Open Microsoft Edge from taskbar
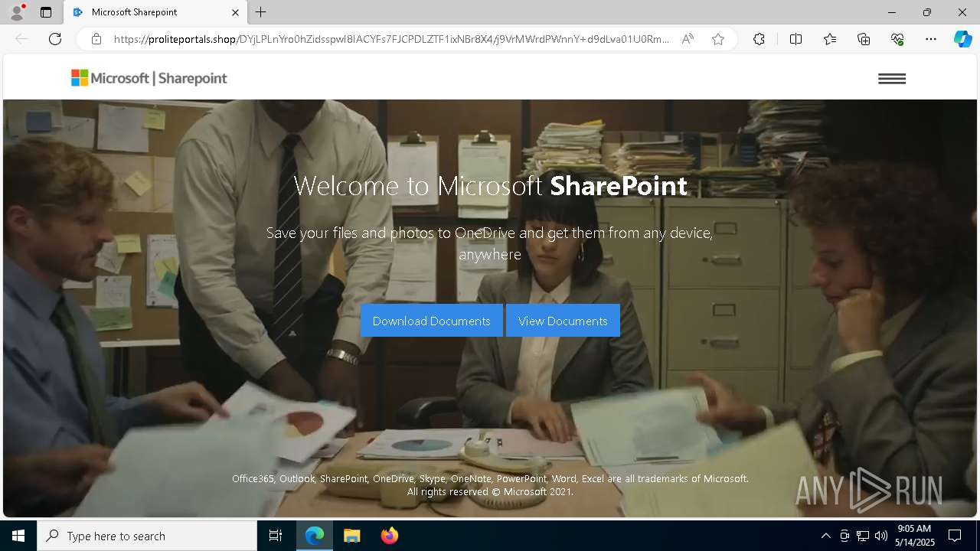The width and height of the screenshot is (980, 551). pos(315,536)
